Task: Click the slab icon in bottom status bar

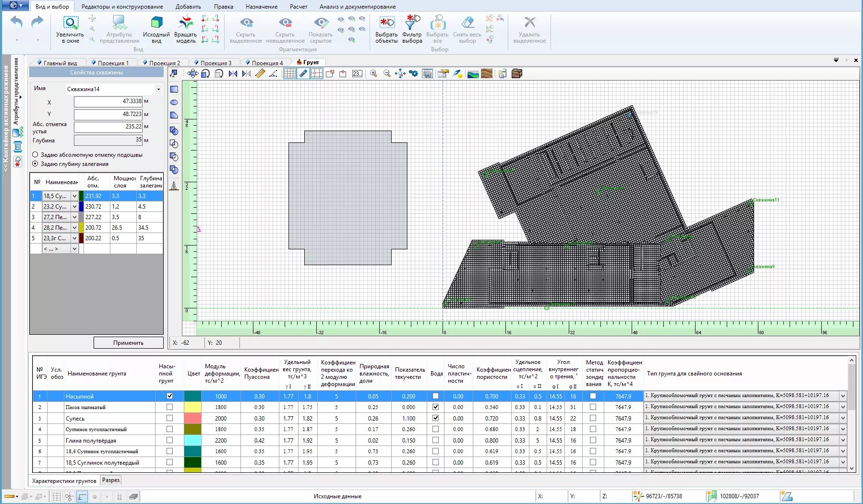Action: click(x=133, y=497)
